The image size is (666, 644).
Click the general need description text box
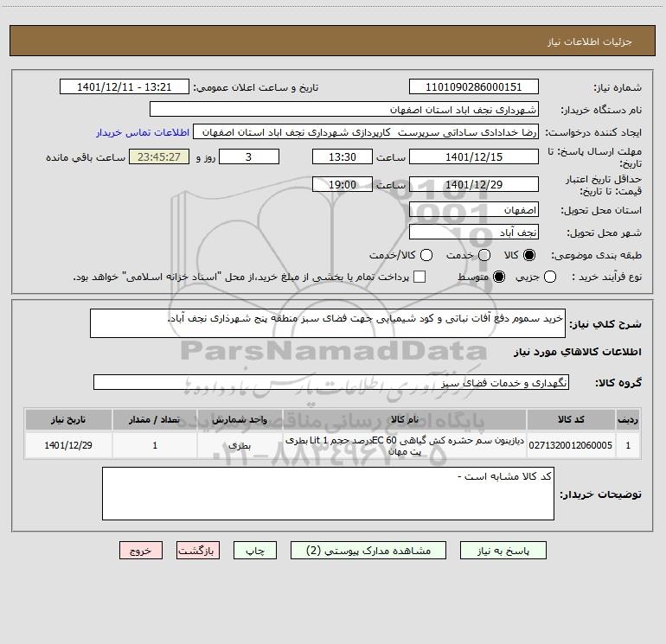[x=328, y=323]
